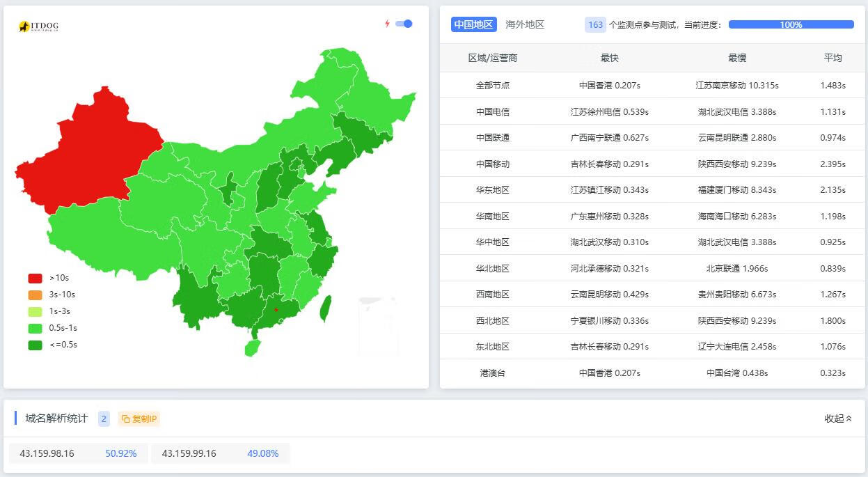
Task: Click the 复制IP button
Action: pyautogui.click(x=139, y=419)
